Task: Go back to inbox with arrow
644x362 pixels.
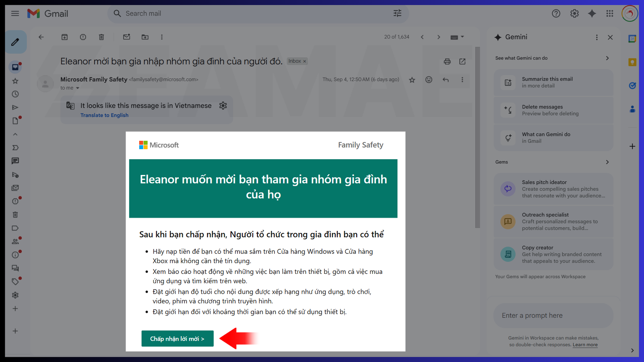Action: (41, 37)
